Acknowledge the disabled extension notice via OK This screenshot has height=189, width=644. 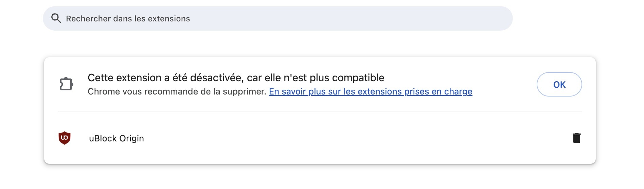[559, 84]
